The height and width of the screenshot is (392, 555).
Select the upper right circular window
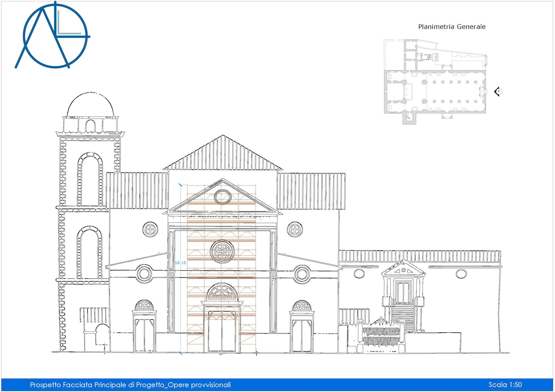(295, 229)
